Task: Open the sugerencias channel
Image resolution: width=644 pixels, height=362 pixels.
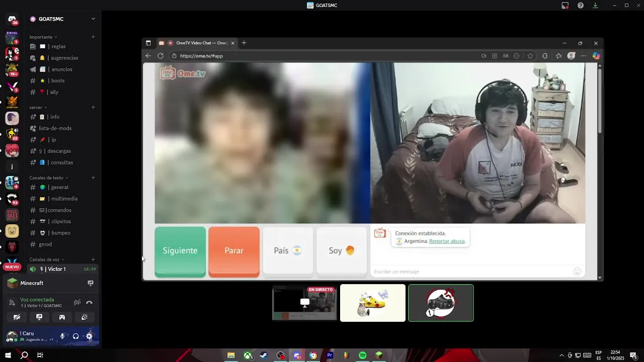Action: (63, 58)
